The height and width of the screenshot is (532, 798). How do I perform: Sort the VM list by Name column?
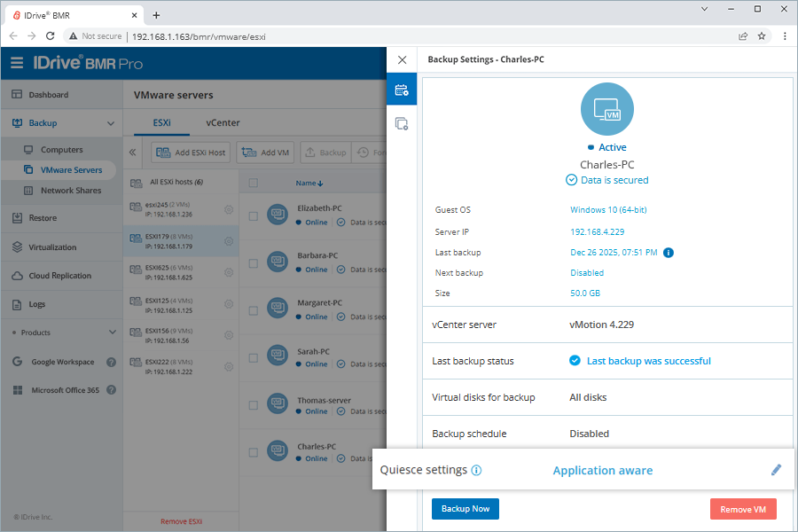[309, 183]
